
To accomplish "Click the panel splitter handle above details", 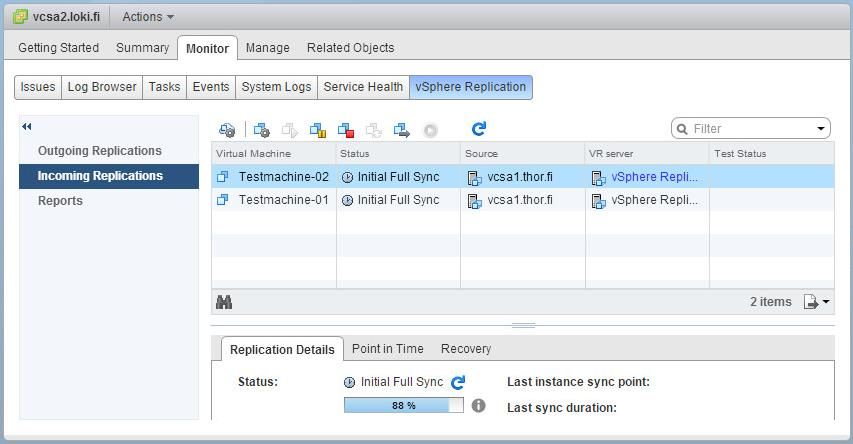I will click(x=523, y=325).
